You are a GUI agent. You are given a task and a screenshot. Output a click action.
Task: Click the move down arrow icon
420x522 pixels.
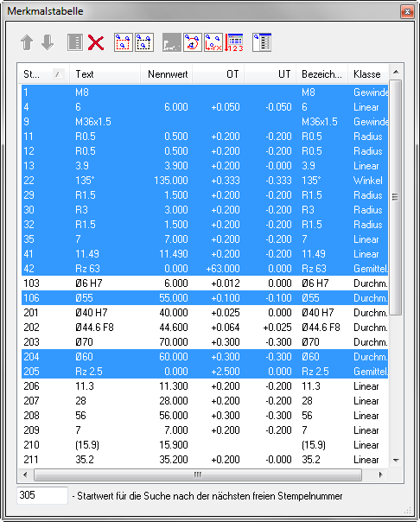48,42
